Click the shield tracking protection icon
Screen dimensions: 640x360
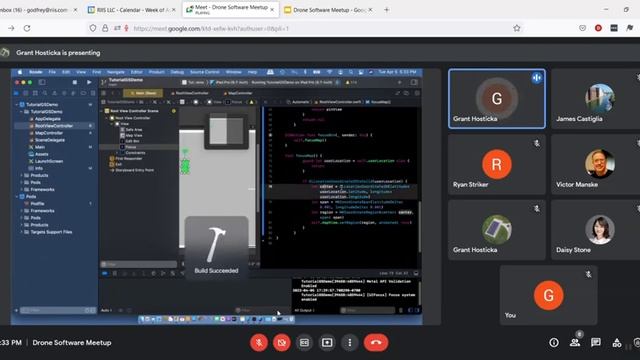pyautogui.click(x=93, y=28)
